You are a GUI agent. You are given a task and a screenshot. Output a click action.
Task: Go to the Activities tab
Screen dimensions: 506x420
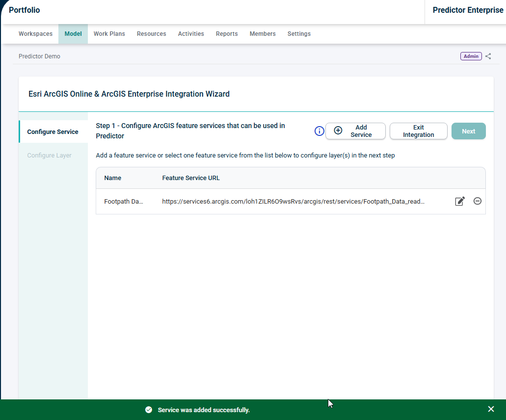point(191,34)
